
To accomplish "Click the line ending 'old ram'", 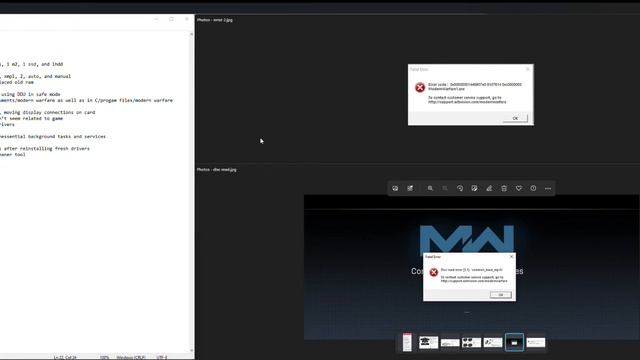I will [x=17, y=82].
